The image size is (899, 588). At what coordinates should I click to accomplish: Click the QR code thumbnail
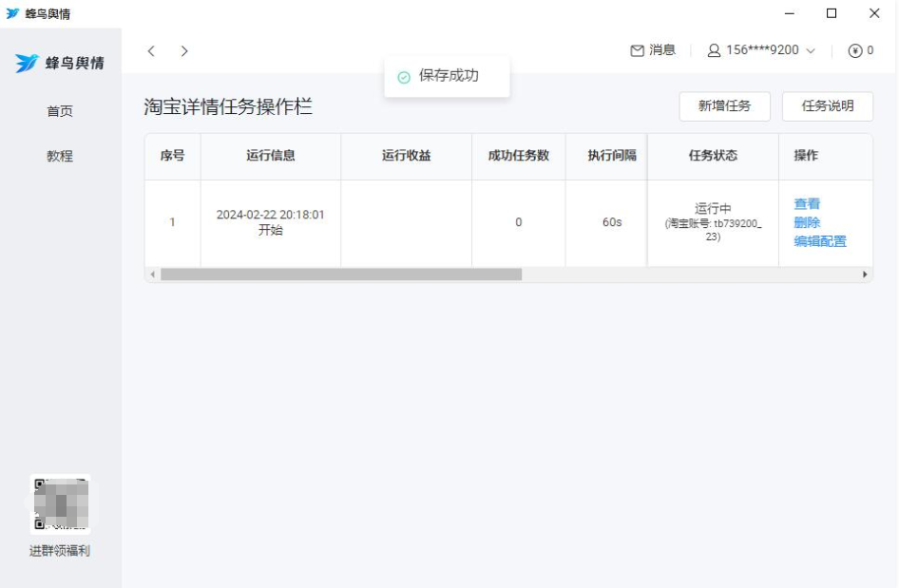point(60,504)
